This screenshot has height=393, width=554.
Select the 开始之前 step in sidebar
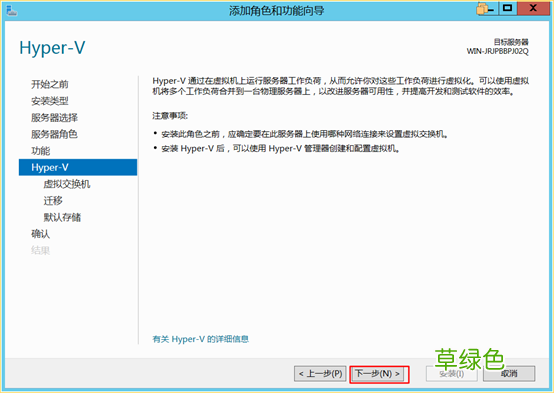point(50,84)
